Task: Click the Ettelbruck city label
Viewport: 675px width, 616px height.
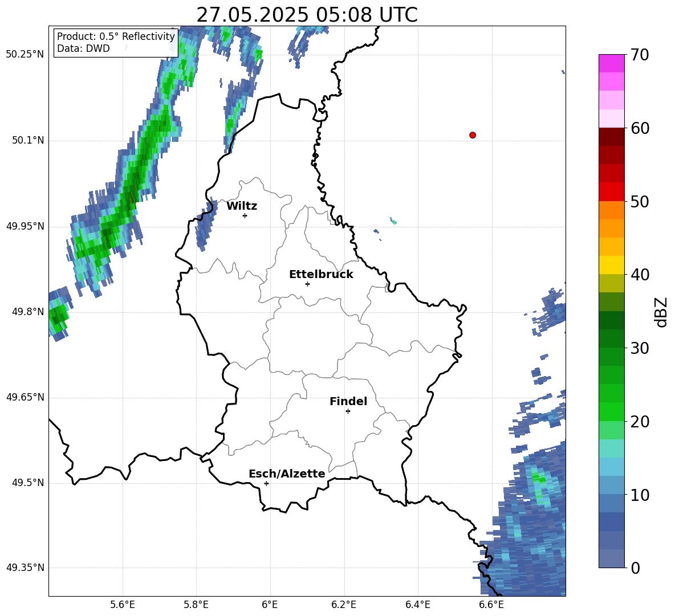Action: click(x=321, y=275)
